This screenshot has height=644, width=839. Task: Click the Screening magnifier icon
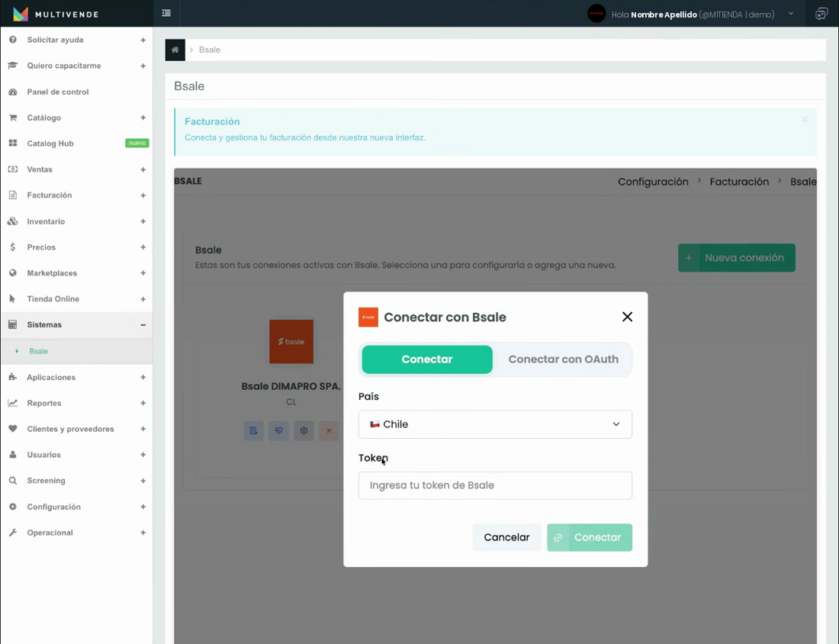coord(13,481)
